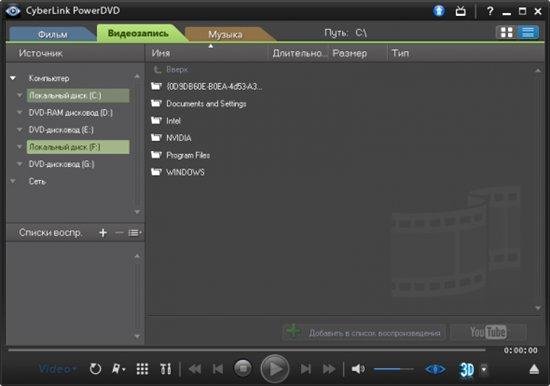This screenshot has height=386, width=550.
Task: Click the fast forward button
Action: [x=329, y=369]
